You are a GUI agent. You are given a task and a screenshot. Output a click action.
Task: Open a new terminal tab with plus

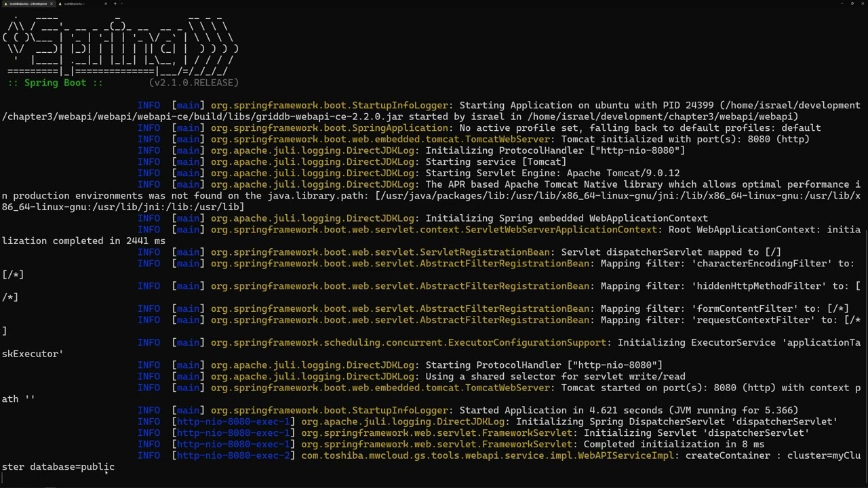click(115, 3)
